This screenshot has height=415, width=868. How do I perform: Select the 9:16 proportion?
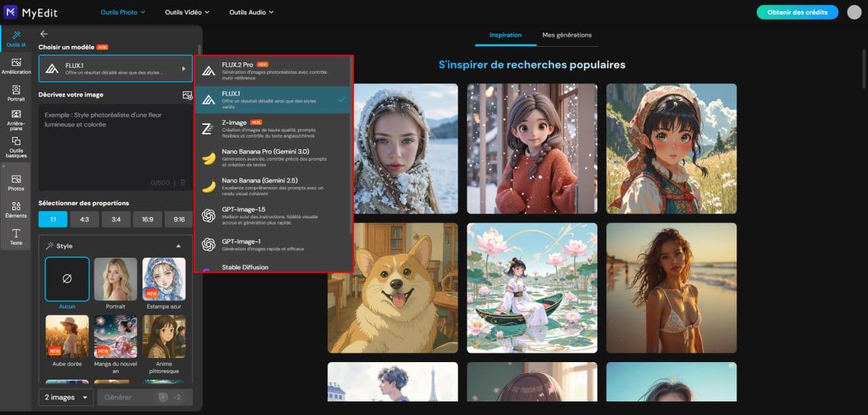click(x=179, y=219)
